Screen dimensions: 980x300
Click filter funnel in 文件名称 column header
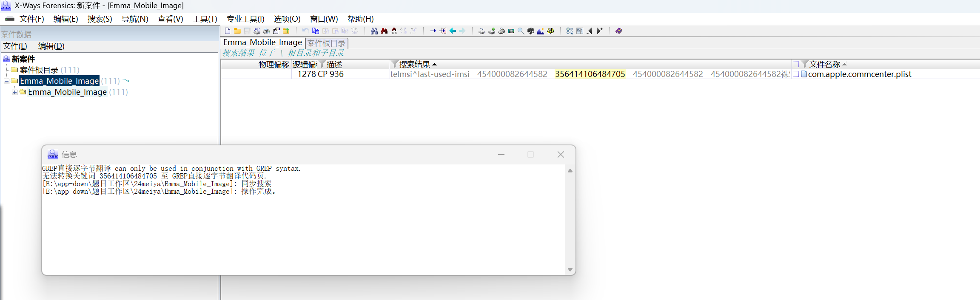(805, 65)
